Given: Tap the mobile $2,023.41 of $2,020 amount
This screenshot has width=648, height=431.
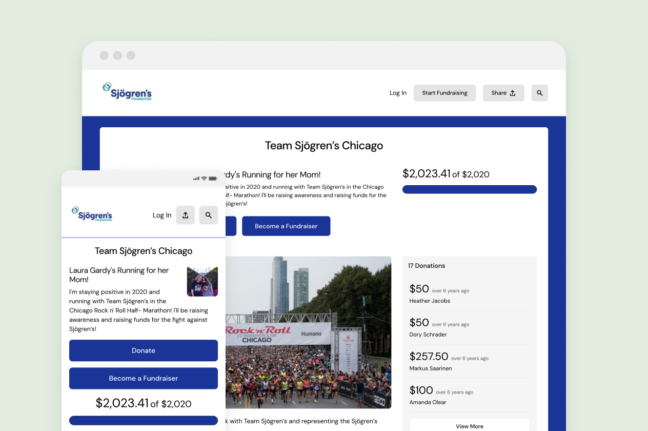Looking at the screenshot, I should tap(143, 403).
